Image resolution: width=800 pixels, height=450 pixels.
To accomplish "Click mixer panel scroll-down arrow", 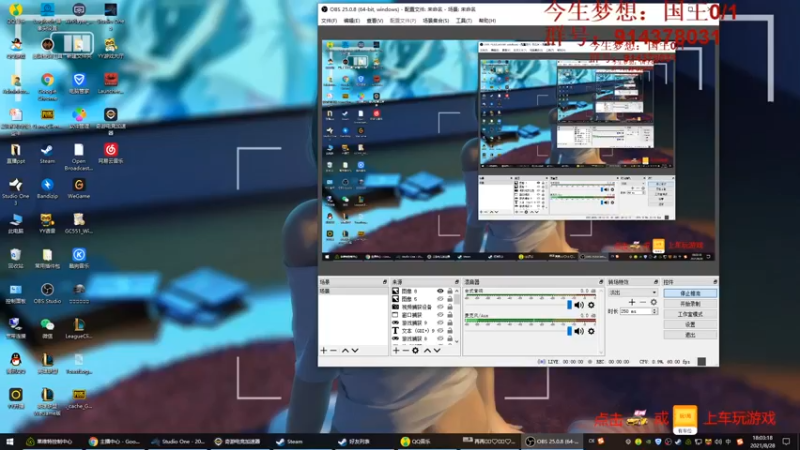I will point(601,352).
